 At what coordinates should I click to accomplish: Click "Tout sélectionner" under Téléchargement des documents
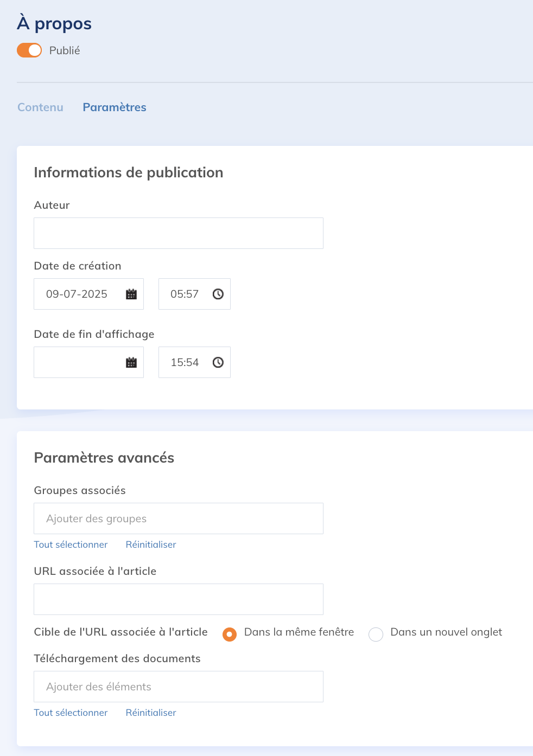(71, 713)
